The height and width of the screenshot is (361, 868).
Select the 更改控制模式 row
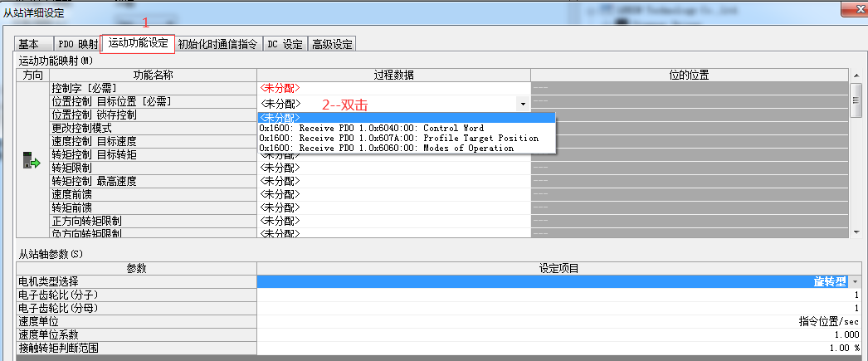pyautogui.click(x=153, y=128)
